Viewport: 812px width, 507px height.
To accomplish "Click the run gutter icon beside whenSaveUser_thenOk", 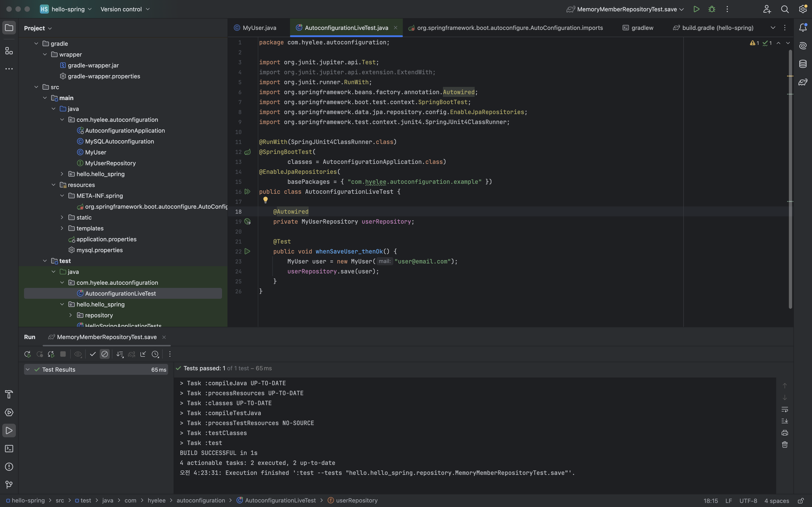I will coord(247,251).
